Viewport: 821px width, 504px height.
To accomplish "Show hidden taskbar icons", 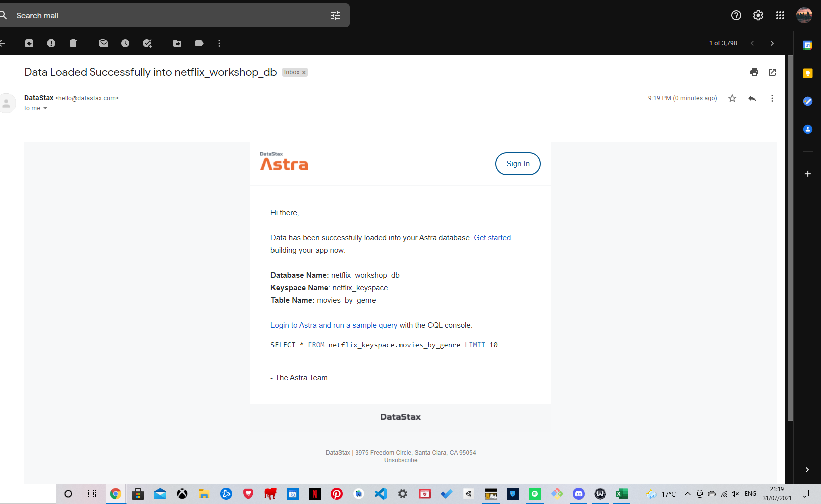I will tap(687, 494).
